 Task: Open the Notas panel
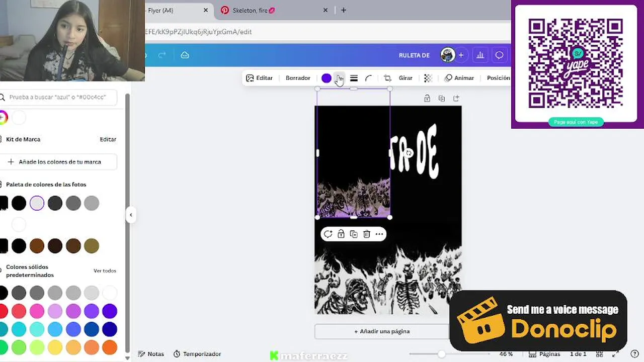point(151,354)
